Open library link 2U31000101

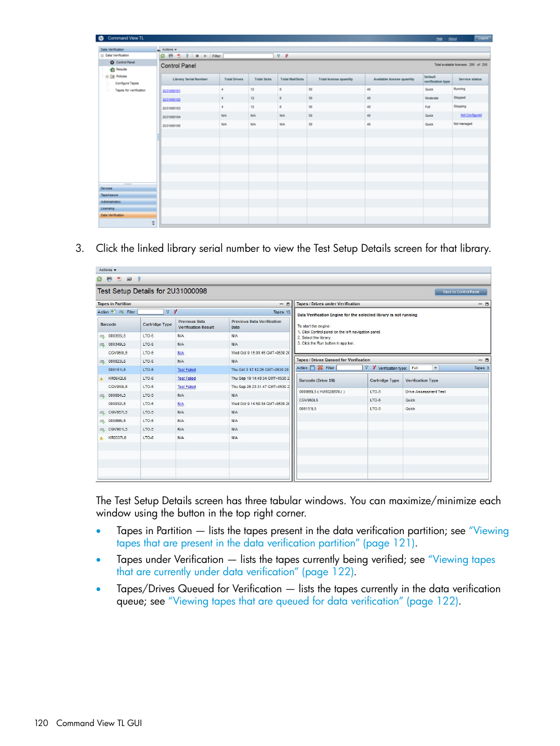click(173, 90)
